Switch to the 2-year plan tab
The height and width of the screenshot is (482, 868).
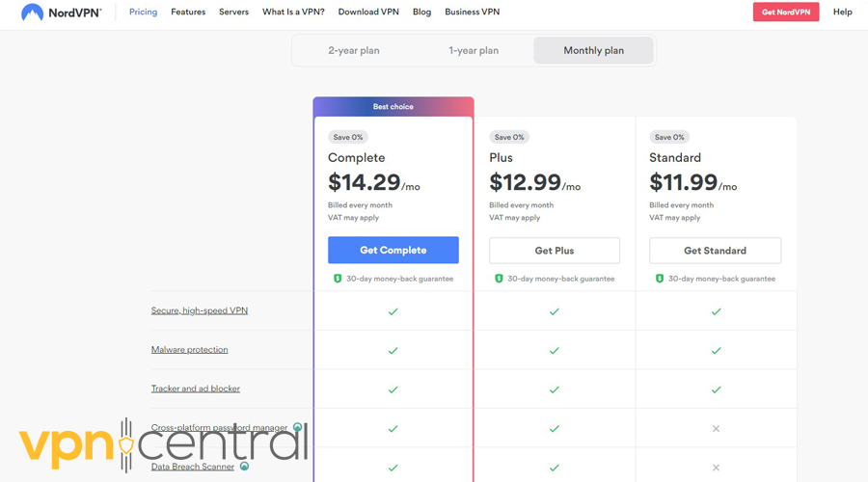354,50
